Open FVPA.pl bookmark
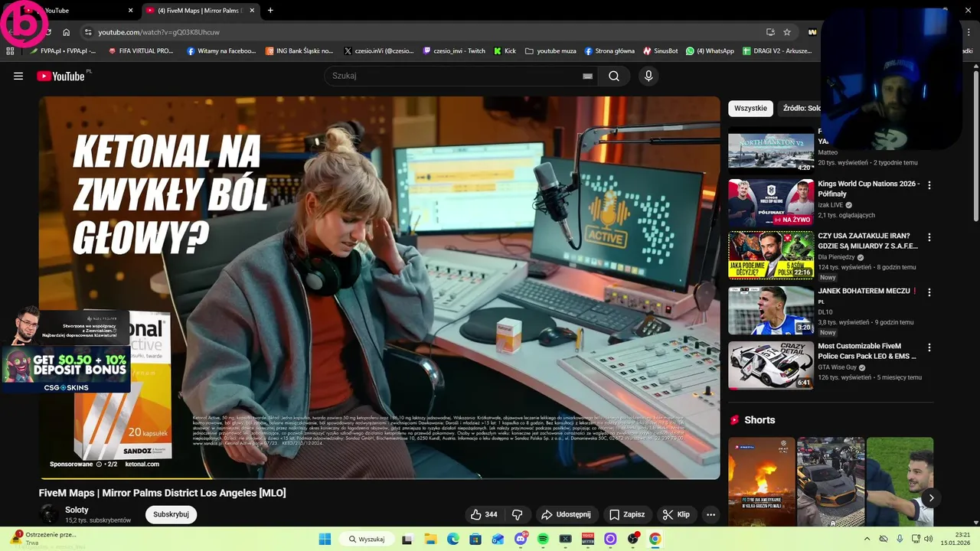The width and height of the screenshot is (980, 551). 63,51
